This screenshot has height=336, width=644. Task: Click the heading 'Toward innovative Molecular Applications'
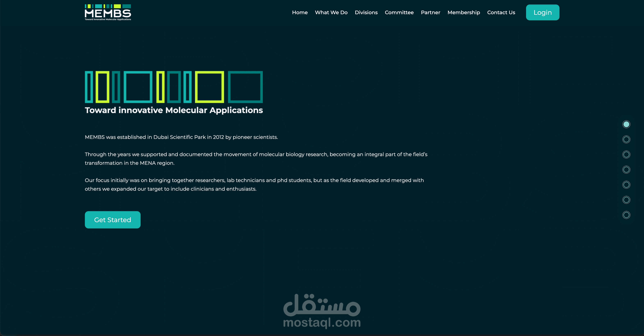coord(174,110)
